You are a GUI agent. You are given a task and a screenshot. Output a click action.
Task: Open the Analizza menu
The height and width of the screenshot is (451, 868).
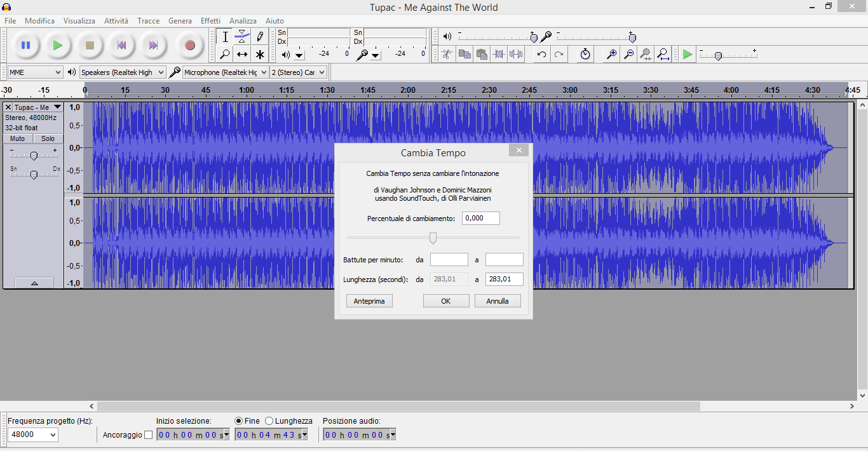(243, 21)
